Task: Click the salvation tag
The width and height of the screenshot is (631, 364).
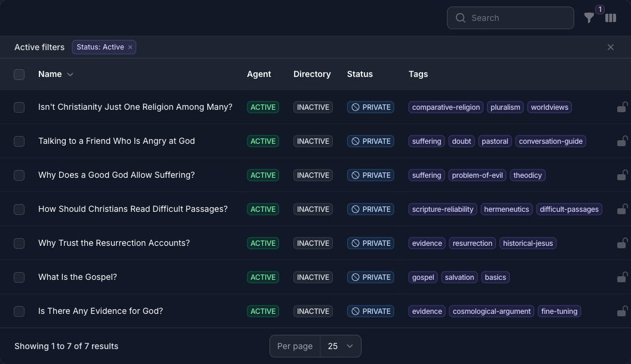Action: [x=459, y=277]
